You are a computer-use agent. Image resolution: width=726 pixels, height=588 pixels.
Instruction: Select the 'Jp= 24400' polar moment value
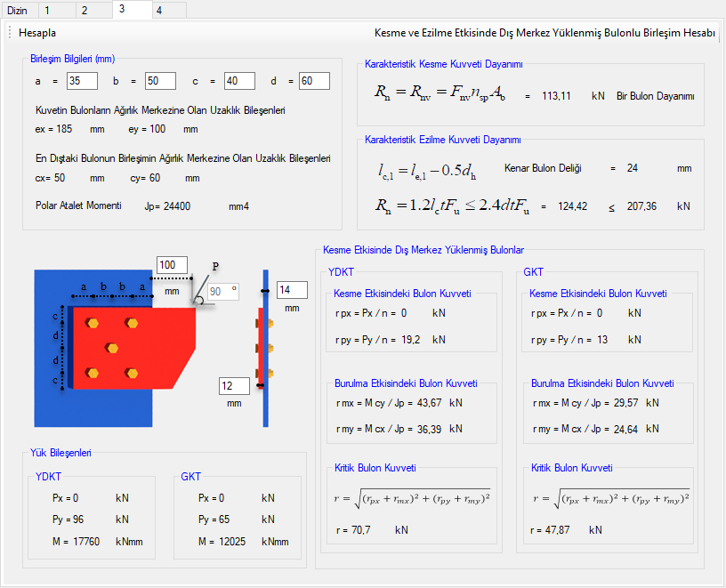167,206
